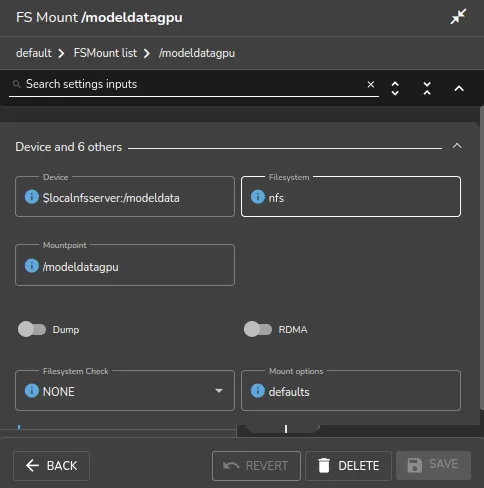Collapse the FS Mount panel with arrows icon
Image resolution: width=484 pixels, height=488 pixels.
458,16
